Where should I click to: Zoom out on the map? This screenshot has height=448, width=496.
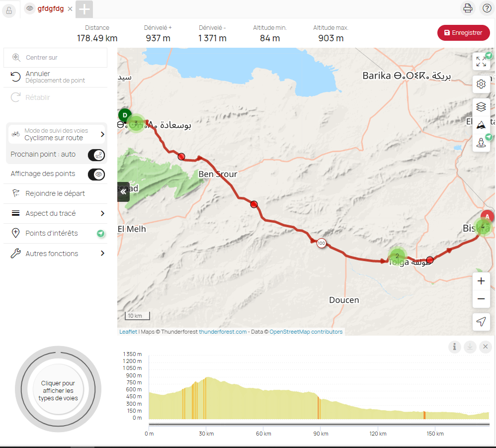coord(481,299)
